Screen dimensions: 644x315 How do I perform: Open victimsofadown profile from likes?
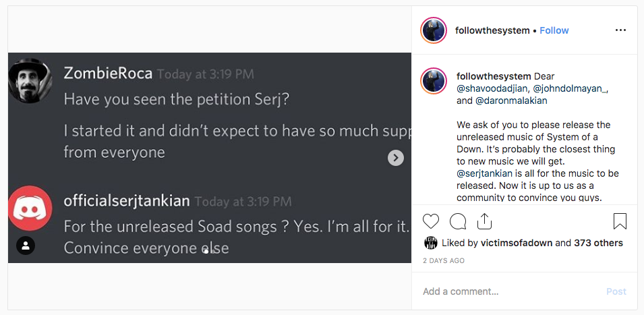click(516, 243)
